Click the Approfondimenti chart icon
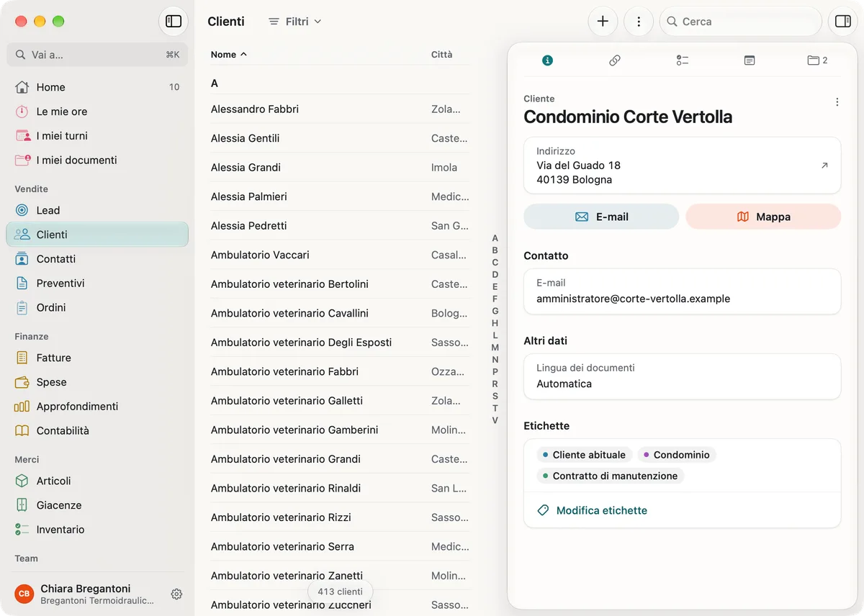 click(x=22, y=407)
